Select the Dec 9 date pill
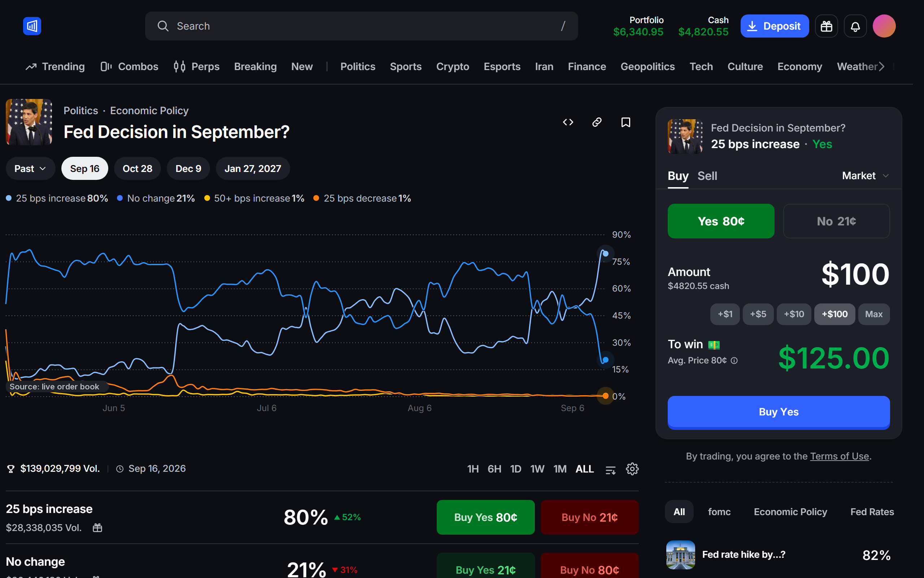The image size is (924, 578). click(188, 169)
